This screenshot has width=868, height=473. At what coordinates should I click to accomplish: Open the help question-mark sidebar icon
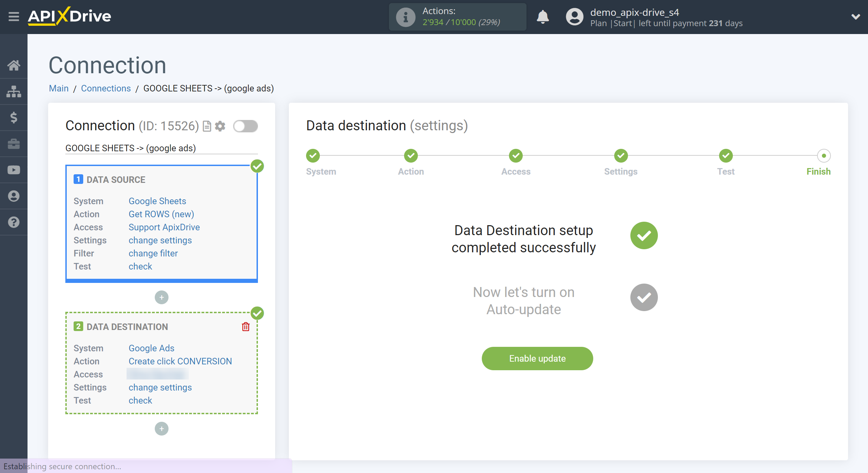pyautogui.click(x=14, y=222)
